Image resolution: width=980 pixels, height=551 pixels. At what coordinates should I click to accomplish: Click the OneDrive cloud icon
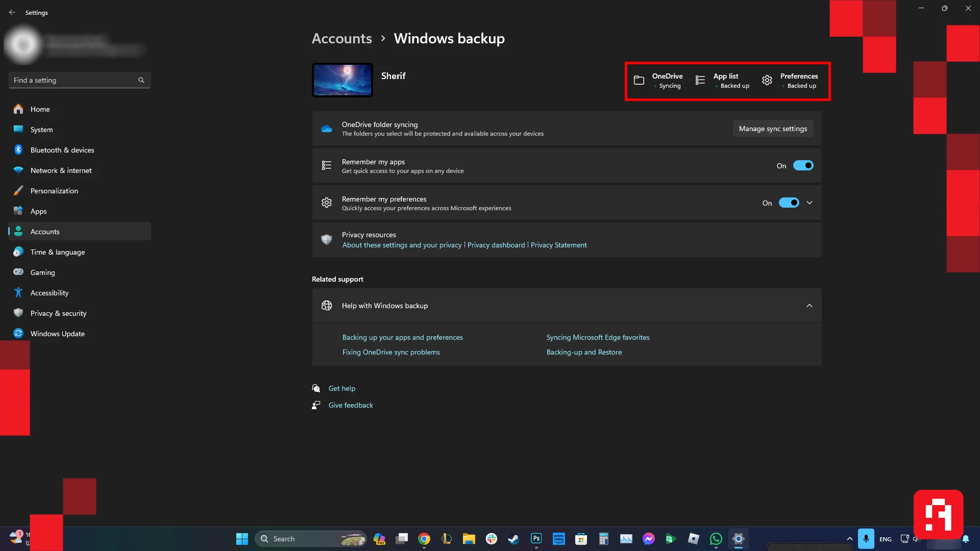click(327, 129)
